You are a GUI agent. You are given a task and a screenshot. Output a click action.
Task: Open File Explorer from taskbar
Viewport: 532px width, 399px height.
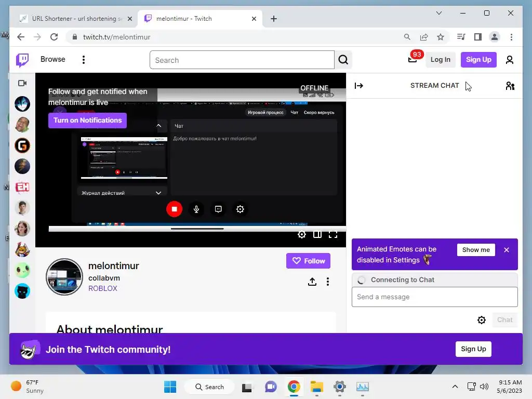(316, 387)
